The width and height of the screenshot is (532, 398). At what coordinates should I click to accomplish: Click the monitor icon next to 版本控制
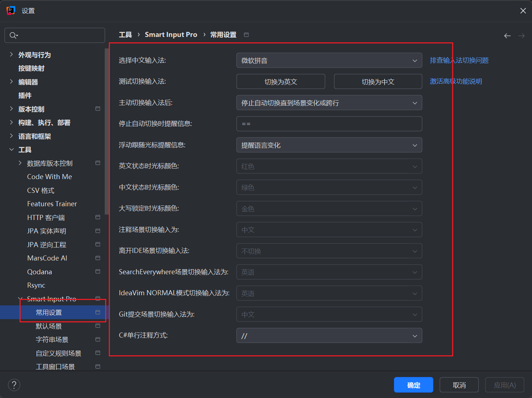coord(97,108)
